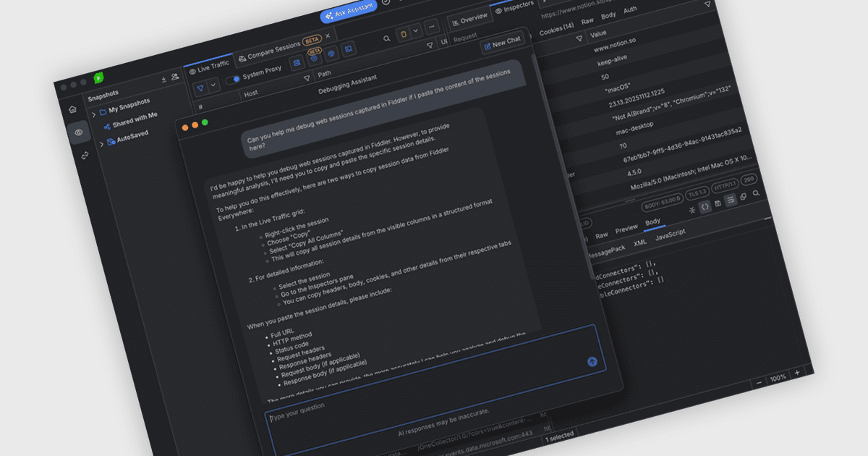Click the format braces icon in response toolbar
The image size is (868, 456).
point(705,206)
